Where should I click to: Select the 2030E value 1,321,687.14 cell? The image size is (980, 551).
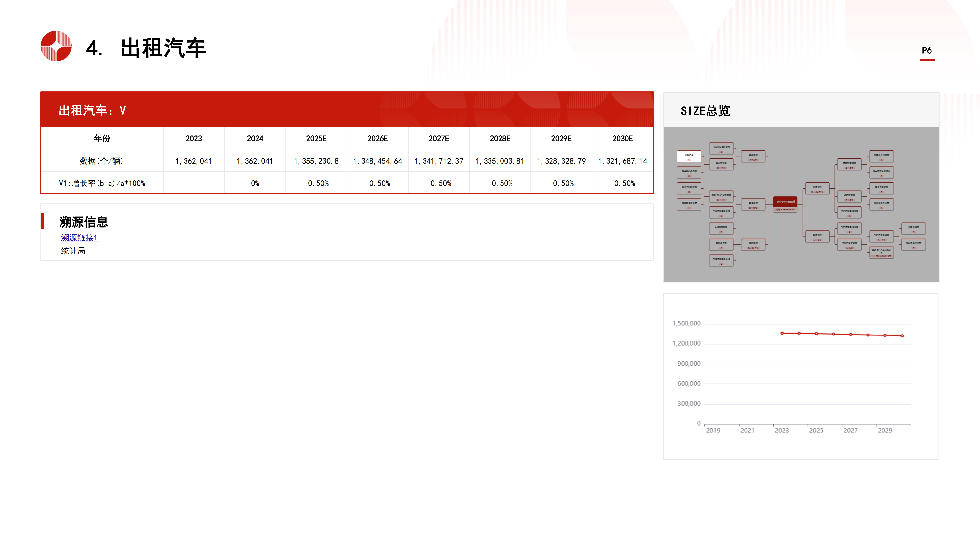(622, 161)
